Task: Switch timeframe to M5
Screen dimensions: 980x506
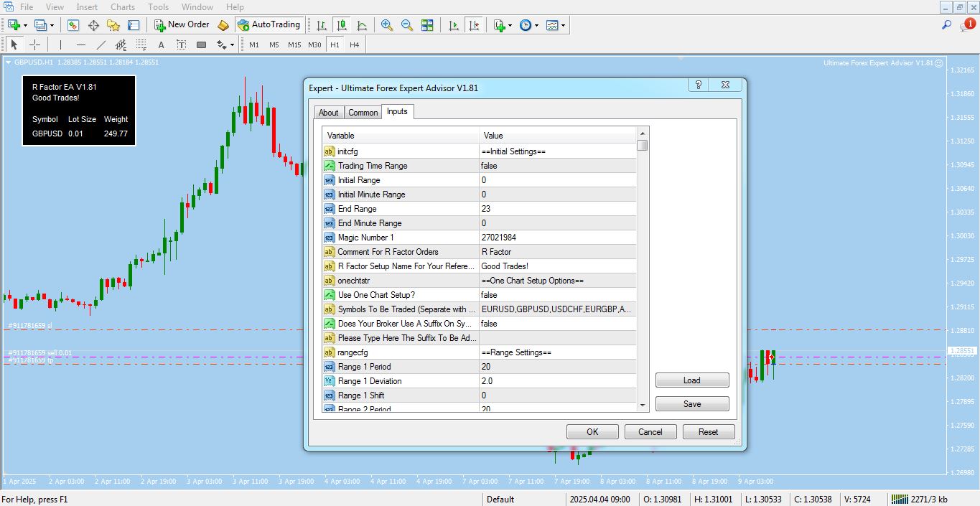Action: [274, 44]
